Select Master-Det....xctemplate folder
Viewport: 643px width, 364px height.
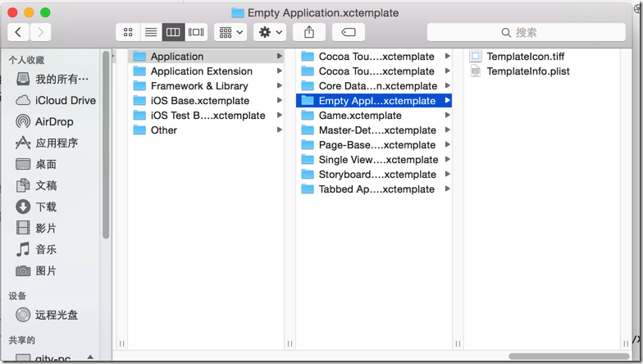tap(374, 130)
